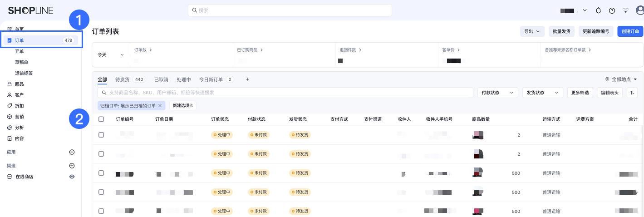Click the 创建订单 button

click(x=630, y=31)
